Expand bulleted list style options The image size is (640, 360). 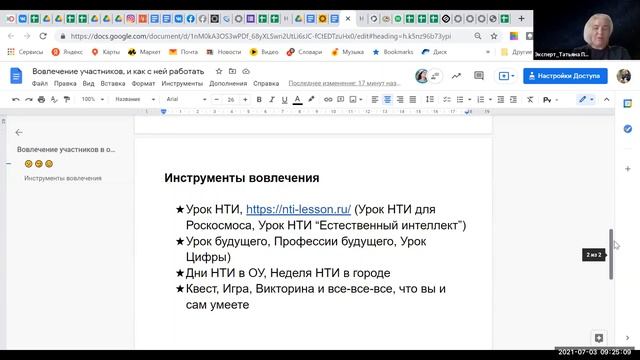point(469,100)
